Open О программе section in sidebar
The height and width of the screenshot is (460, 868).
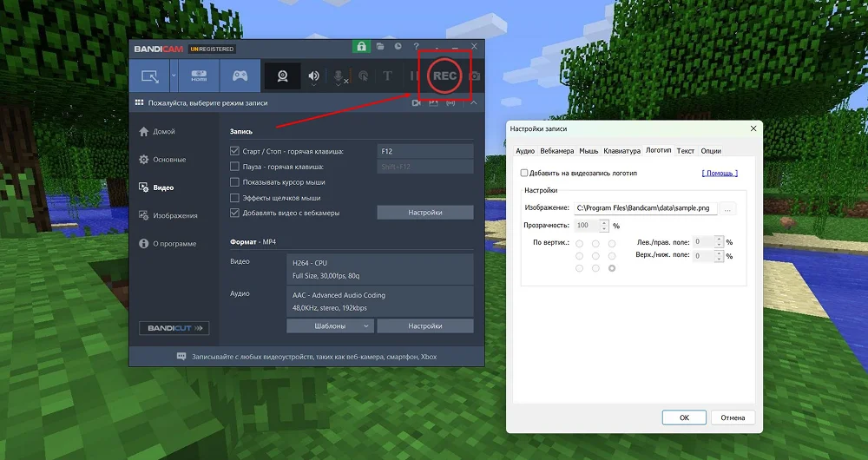[x=168, y=244]
